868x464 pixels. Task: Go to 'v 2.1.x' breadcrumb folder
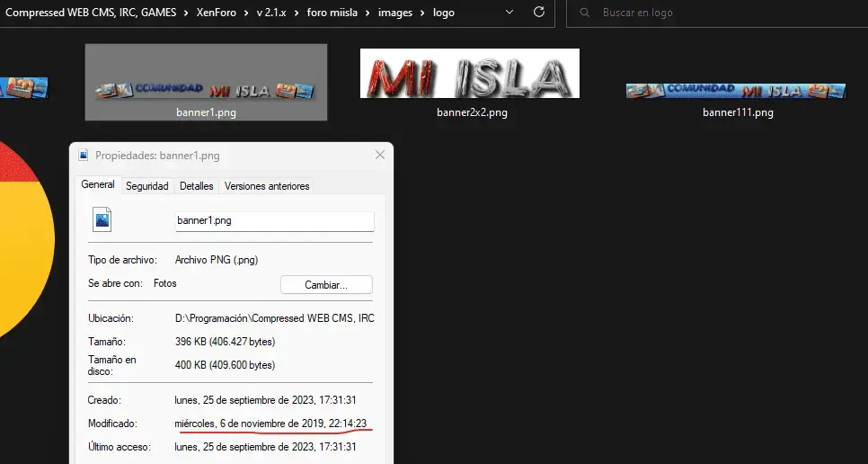271,13
